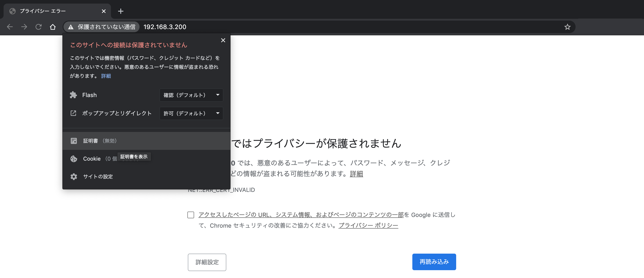This screenshot has height=278, width=644.
Task: Select the プライバシー エラー tab
Action: [57, 11]
